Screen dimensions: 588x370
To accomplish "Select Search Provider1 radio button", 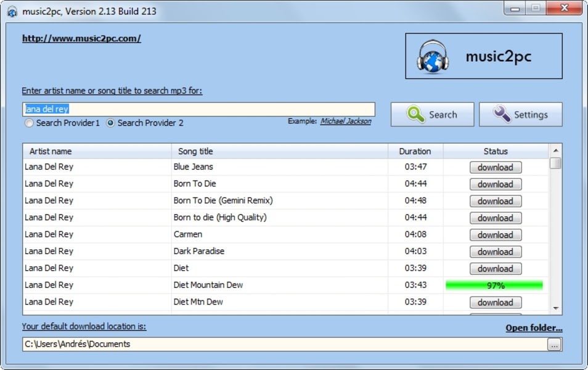I will (29, 123).
